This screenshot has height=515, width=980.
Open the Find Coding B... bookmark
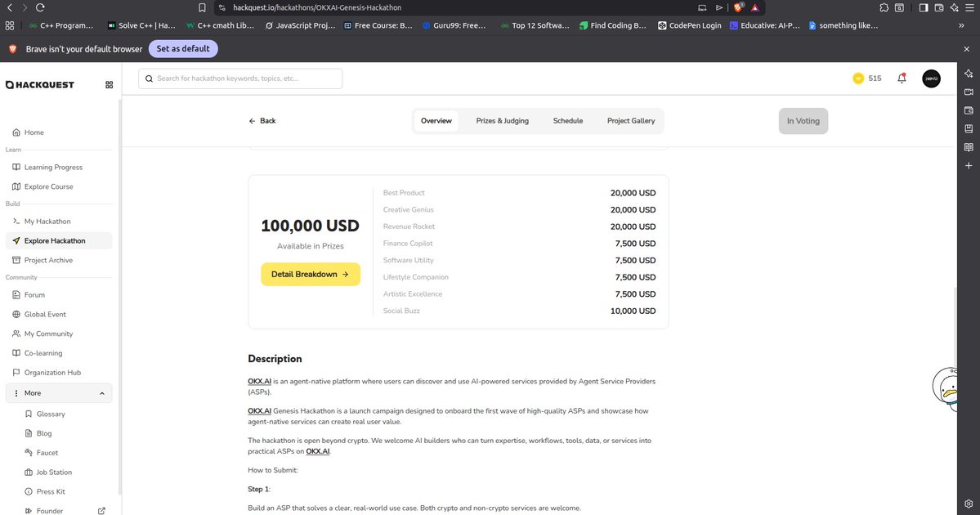tap(612, 25)
